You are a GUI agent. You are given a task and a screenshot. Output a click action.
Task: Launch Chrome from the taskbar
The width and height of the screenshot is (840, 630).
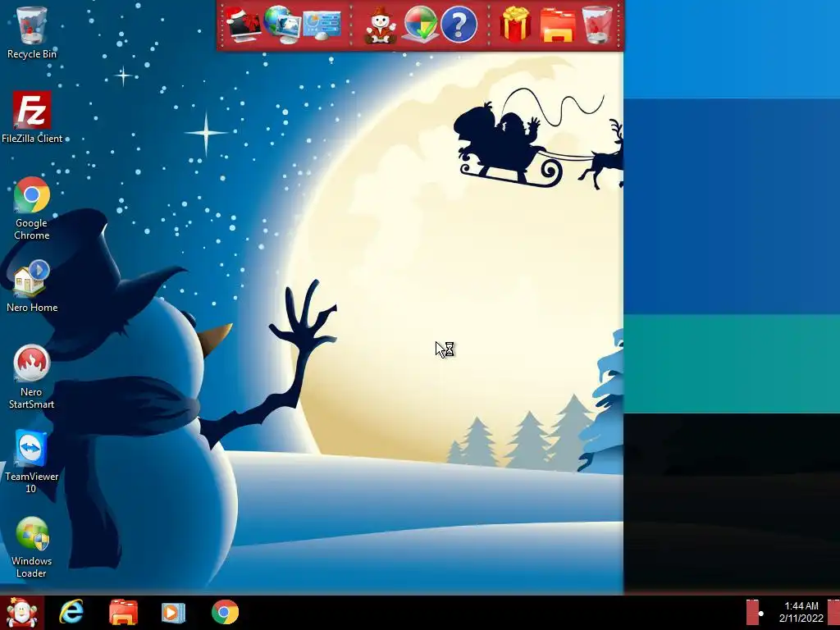point(225,612)
